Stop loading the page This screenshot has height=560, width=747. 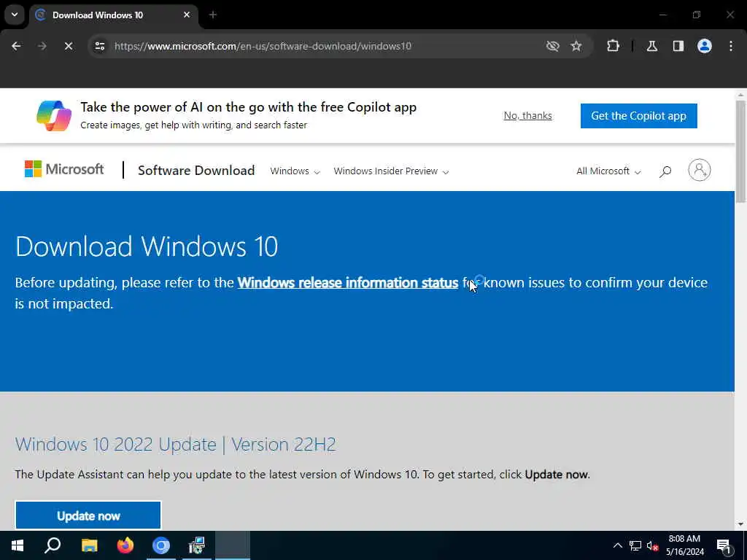pos(69,46)
